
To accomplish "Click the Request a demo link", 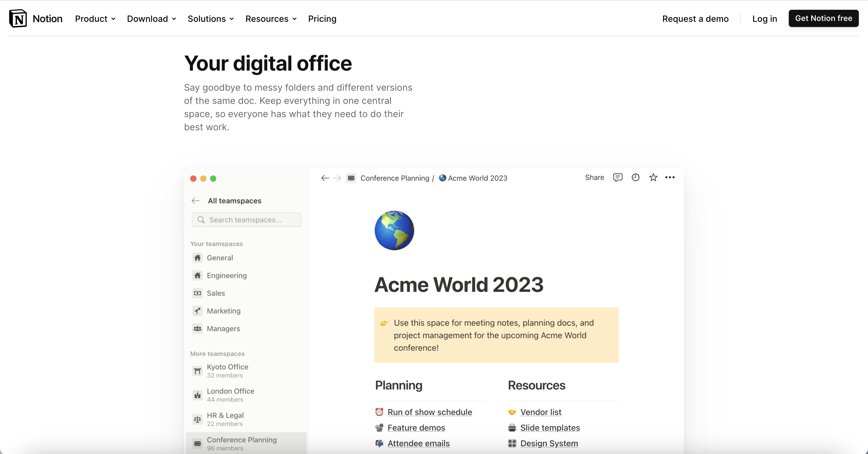I will coord(695,19).
